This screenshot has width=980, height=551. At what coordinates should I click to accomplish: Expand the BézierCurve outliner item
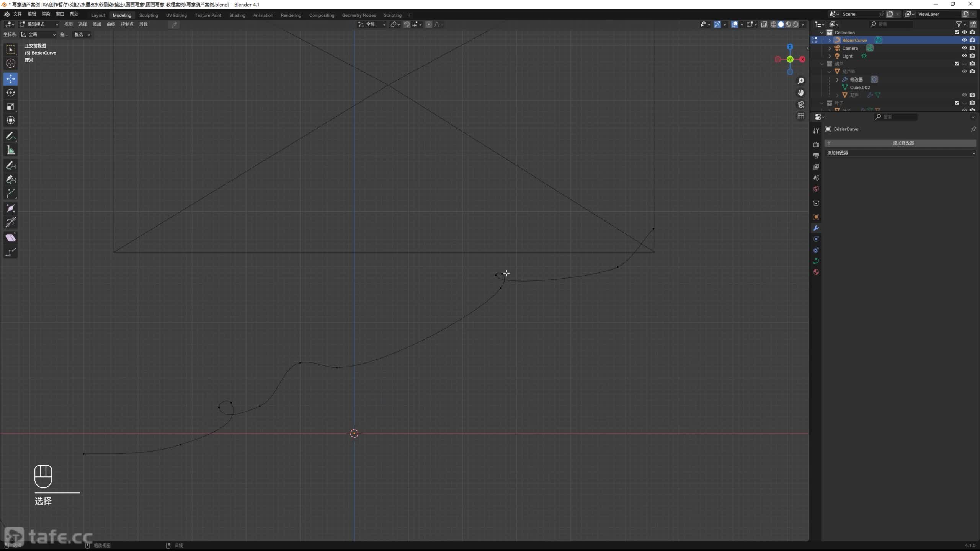click(829, 40)
